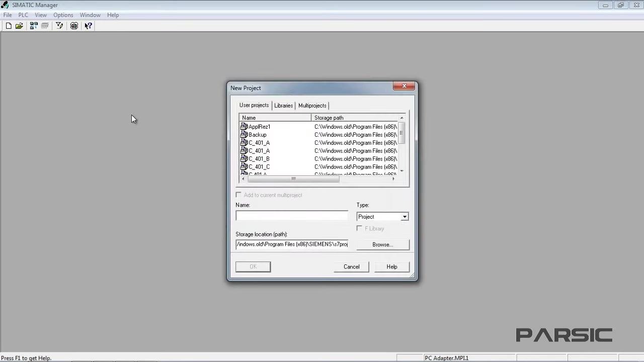The image size is (644, 362).
Task: Click the context Help pointer toolbar icon
Action: [89, 26]
